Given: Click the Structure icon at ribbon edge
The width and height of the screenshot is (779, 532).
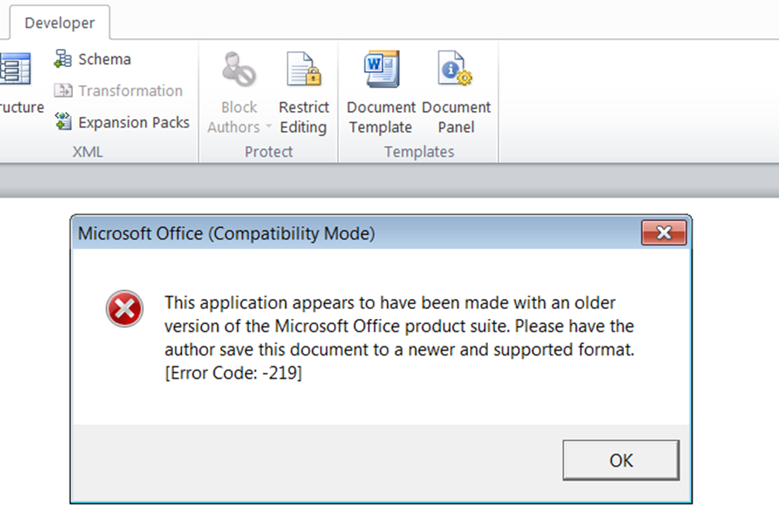Looking at the screenshot, I should click(15, 70).
